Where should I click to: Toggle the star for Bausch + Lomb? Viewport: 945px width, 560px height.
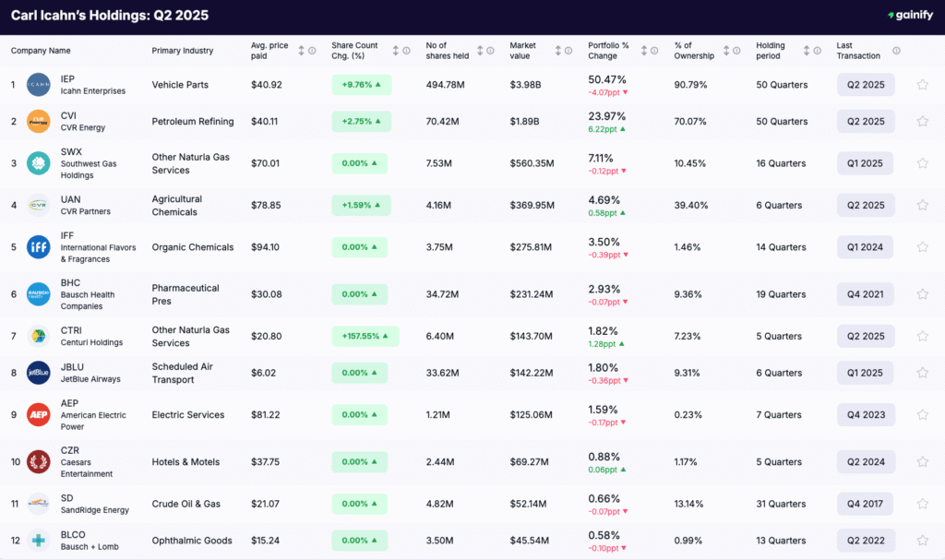point(921,541)
